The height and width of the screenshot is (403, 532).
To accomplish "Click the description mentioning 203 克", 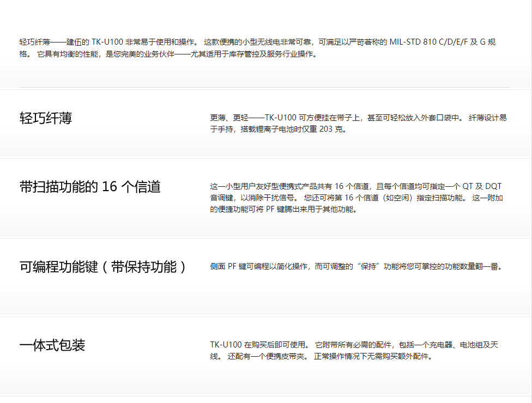I will 358,124.
